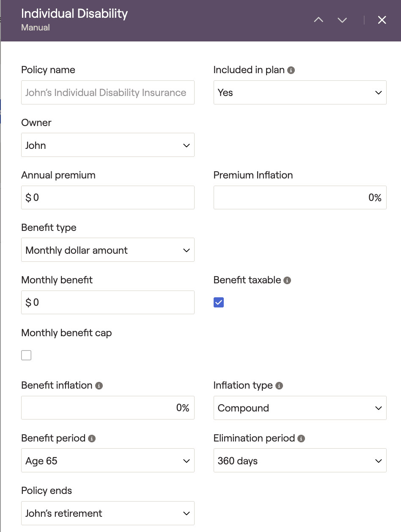Click the Policy name text field
The width and height of the screenshot is (401, 532).
tap(107, 93)
